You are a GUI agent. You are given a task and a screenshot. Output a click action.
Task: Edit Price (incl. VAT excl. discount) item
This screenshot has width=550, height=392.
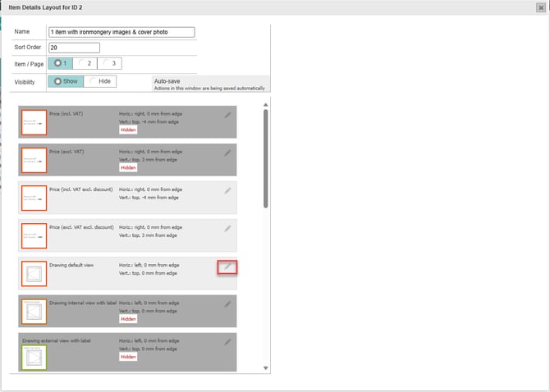coord(228,190)
